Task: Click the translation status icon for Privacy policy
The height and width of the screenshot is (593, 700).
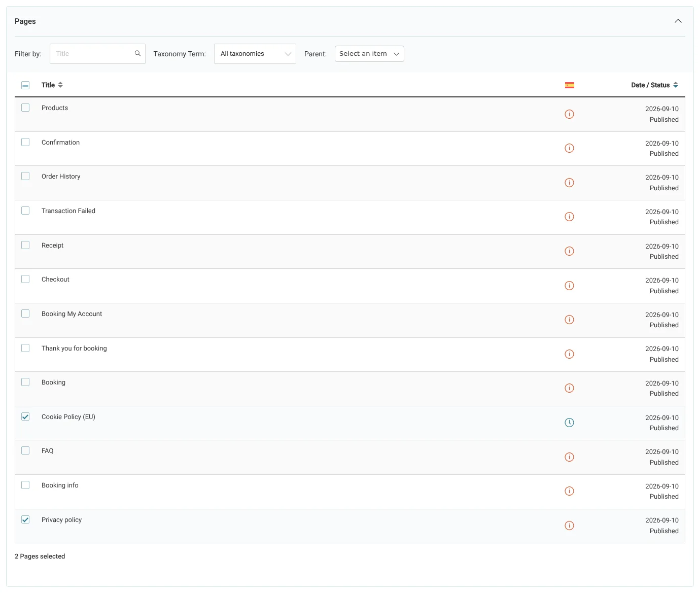Action: coord(570,526)
